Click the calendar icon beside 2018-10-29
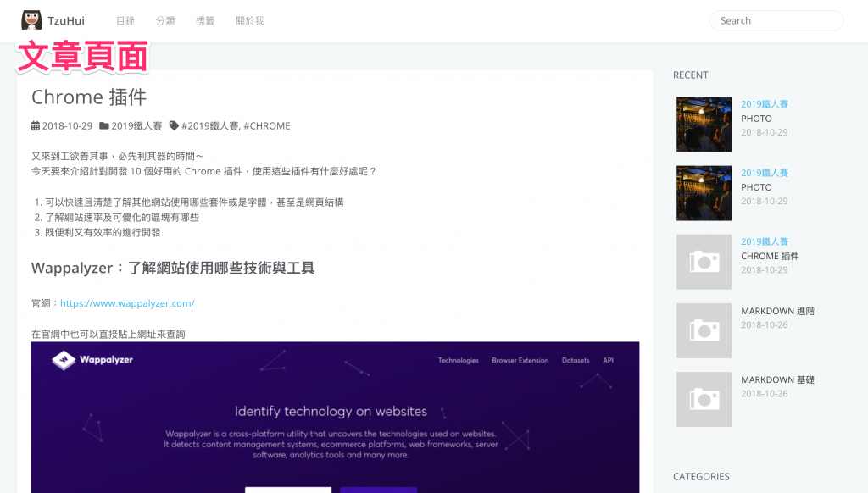 pyautogui.click(x=36, y=126)
